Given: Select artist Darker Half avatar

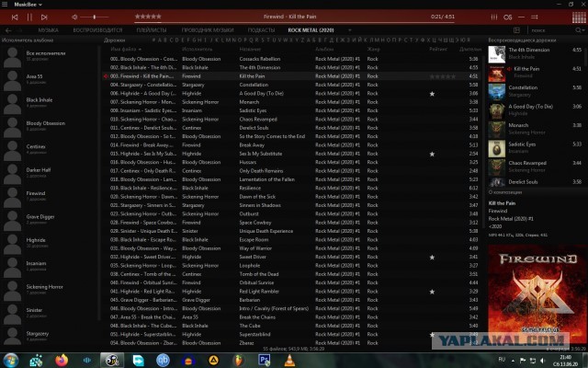Looking at the screenshot, I should pyautogui.click(x=12, y=174).
